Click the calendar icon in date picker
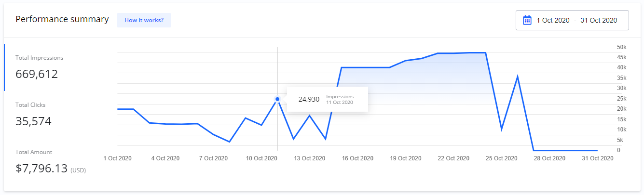This screenshot has height=195, width=644. (527, 20)
